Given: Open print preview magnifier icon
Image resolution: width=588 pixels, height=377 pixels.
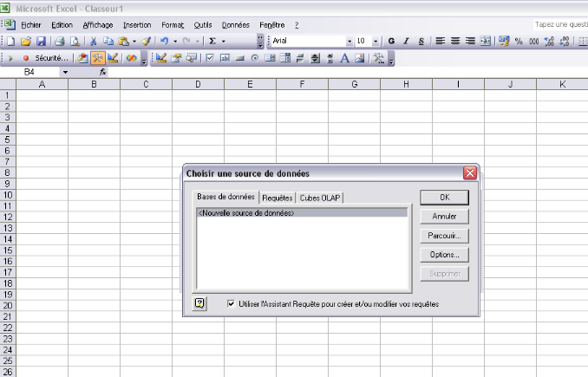Looking at the screenshot, I should click(x=75, y=42).
